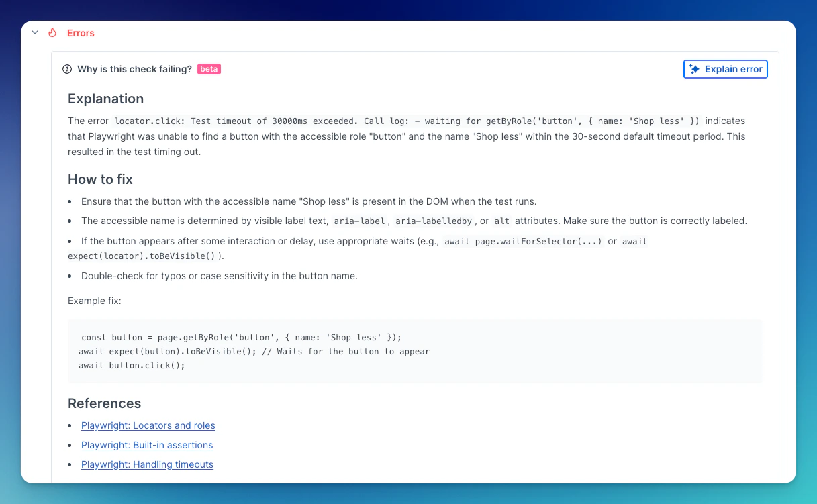Click the pink beta badge
This screenshot has height=504, width=817.
209,69
